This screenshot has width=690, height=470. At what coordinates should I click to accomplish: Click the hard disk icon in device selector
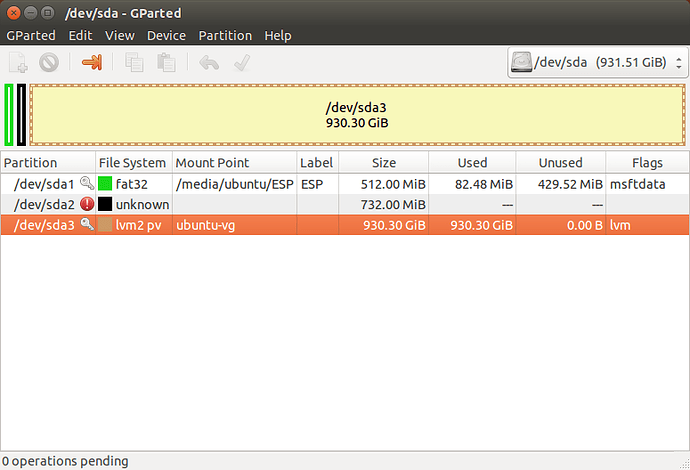click(521, 62)
